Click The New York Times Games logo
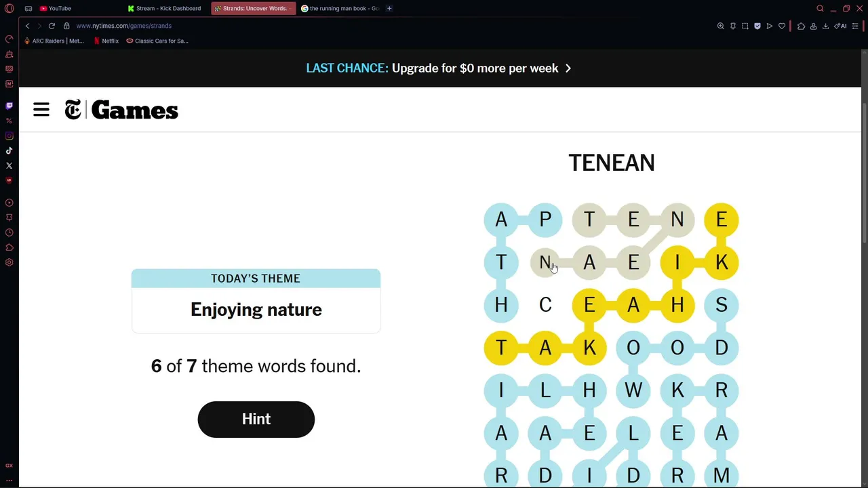The height and width of the screenshot is (488, 868). 121,110
